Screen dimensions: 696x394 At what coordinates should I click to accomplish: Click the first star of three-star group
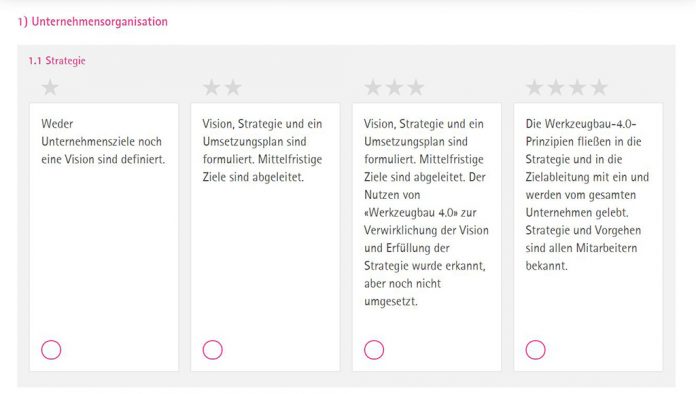373,87
